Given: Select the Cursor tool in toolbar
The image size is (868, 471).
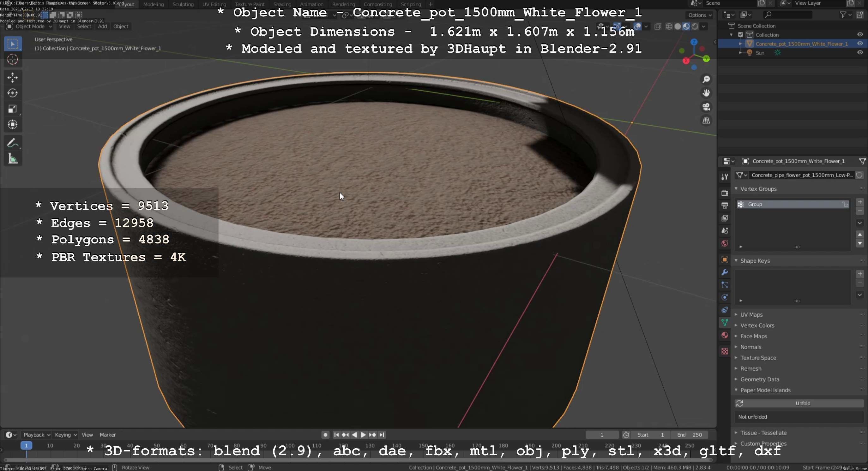Looking at the screenshot, I should [12, 59].
